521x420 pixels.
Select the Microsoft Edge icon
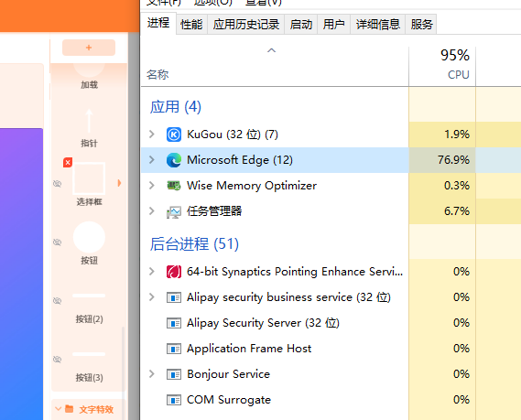174,160
